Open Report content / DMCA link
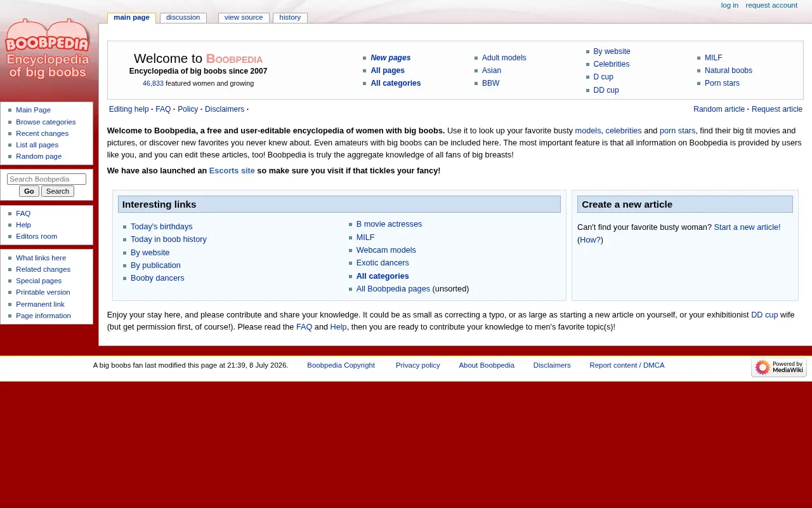 click(627, 365)
